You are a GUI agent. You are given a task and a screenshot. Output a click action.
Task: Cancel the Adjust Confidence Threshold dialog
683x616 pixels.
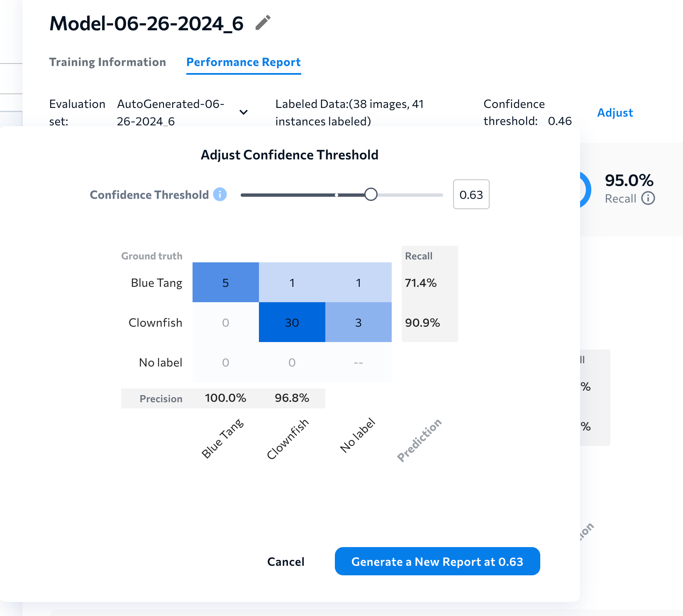285,561
